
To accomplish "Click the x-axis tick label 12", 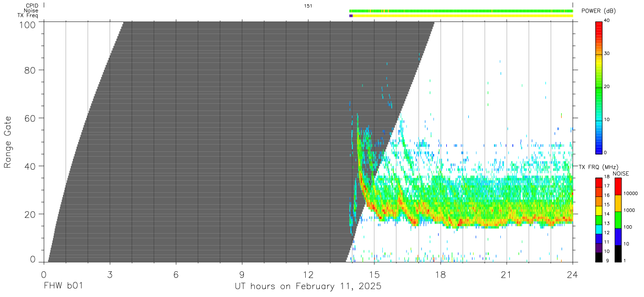I will click(x=308, y=274).
